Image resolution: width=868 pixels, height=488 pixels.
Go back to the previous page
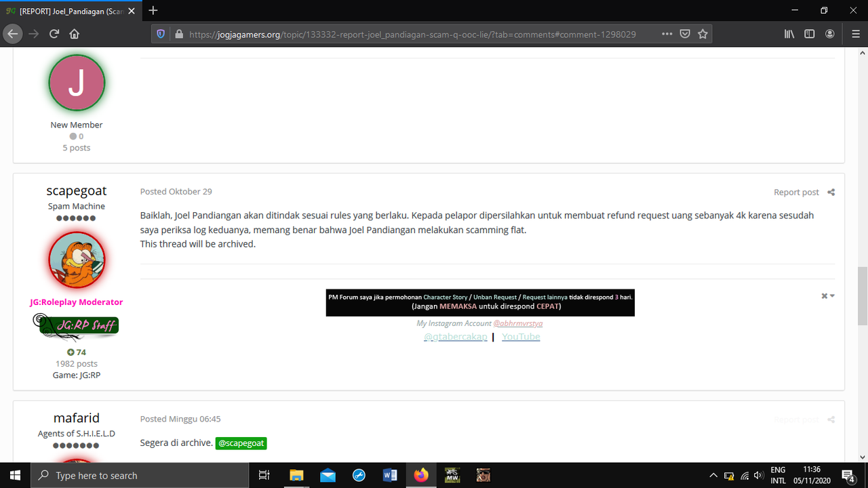(x=12, y=33)
